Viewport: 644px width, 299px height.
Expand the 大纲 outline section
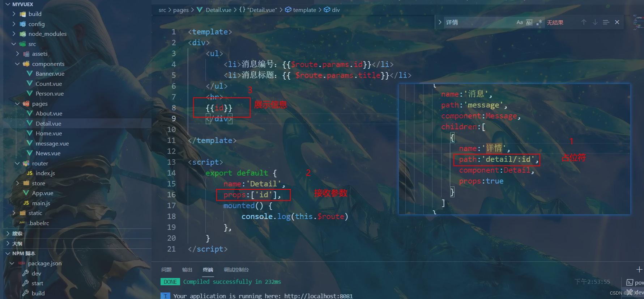point(17,244)
